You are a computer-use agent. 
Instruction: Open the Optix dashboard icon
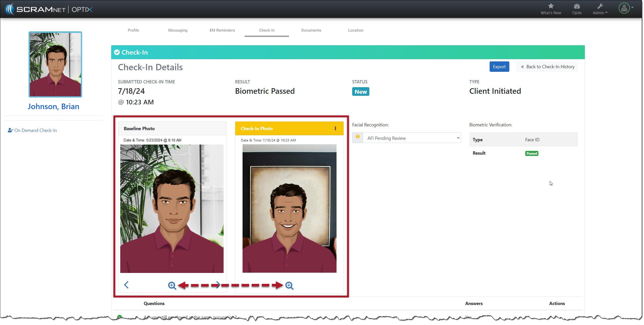click(x=577, y=7)
